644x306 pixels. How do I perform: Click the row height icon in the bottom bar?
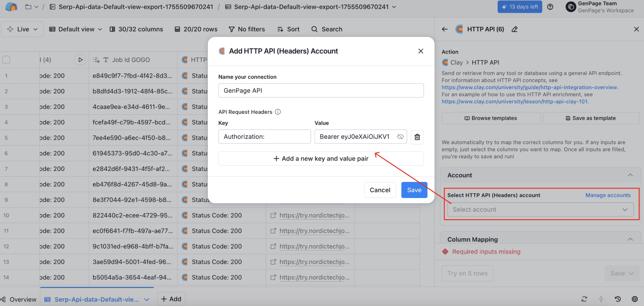601,299
